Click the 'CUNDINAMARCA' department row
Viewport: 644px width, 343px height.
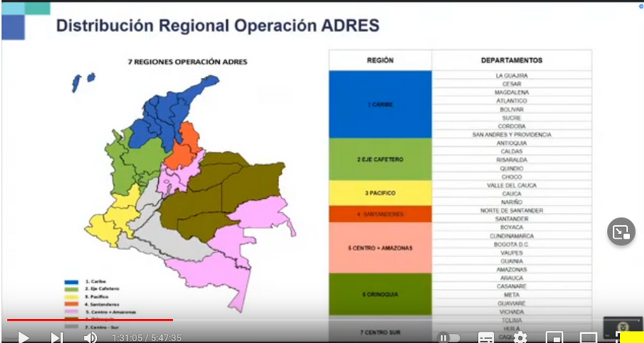click(x=511, y=236)
